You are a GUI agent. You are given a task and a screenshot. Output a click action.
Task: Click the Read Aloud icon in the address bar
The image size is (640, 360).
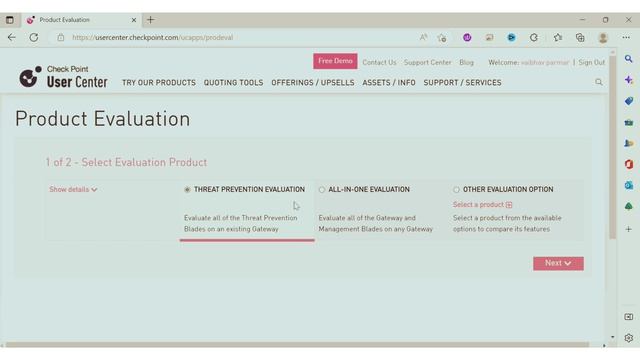[x=423, y=38]
